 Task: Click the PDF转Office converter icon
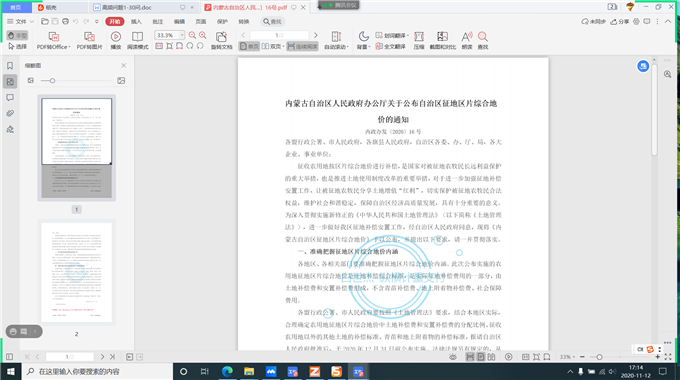[x=53, y=36]
